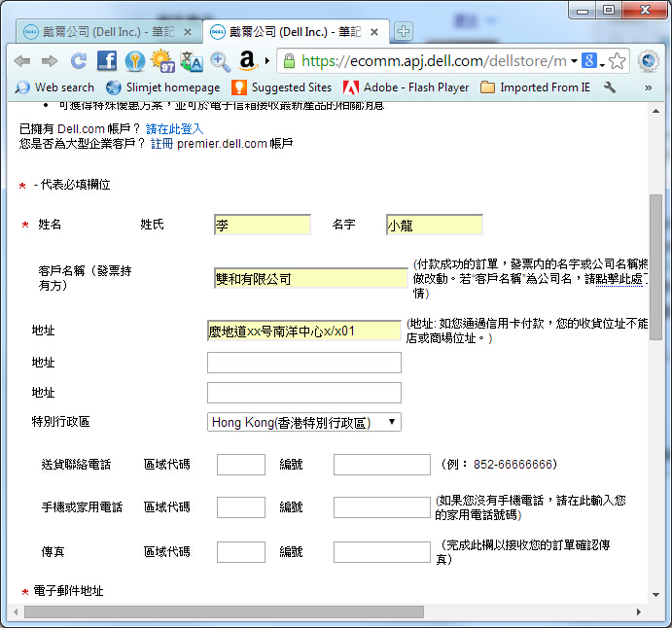This screenshot has width=672, height=628.
Task: Click 手機或家用電話 區域代碼 field
Action: [241, 507]
